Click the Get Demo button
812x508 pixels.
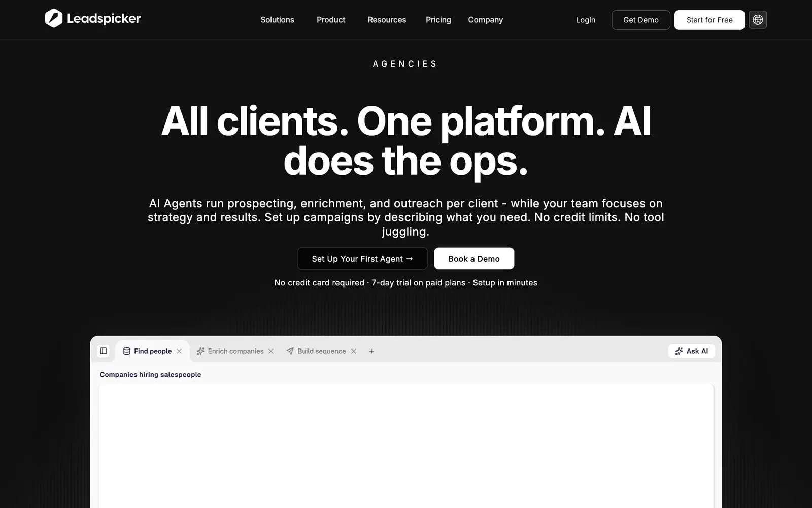[641, 20]
